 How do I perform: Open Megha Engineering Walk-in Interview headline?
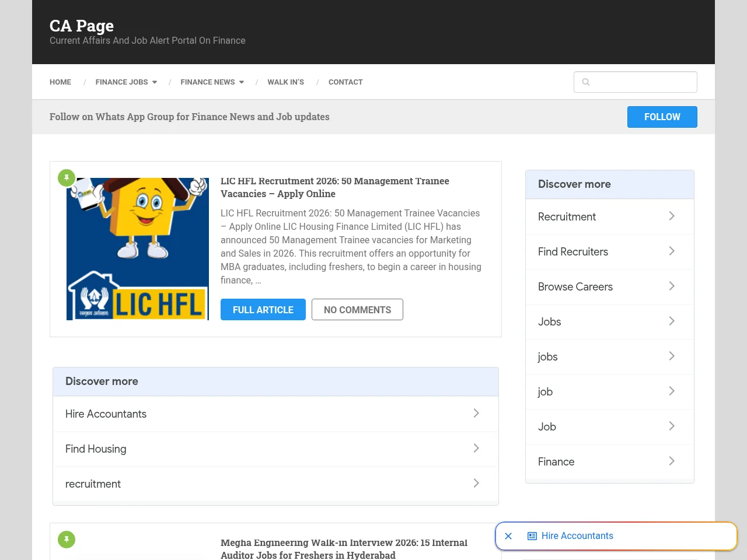344,549
